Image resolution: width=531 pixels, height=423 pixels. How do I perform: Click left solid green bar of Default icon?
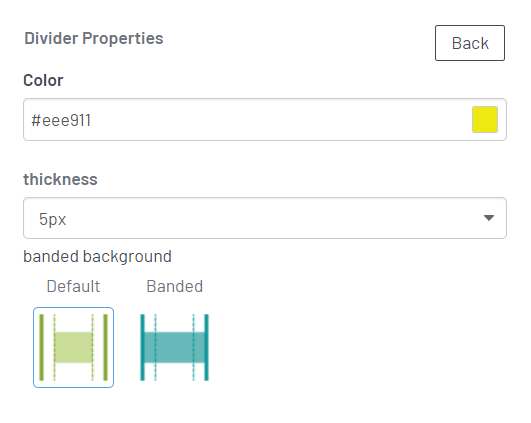click(x=42, y=347)
